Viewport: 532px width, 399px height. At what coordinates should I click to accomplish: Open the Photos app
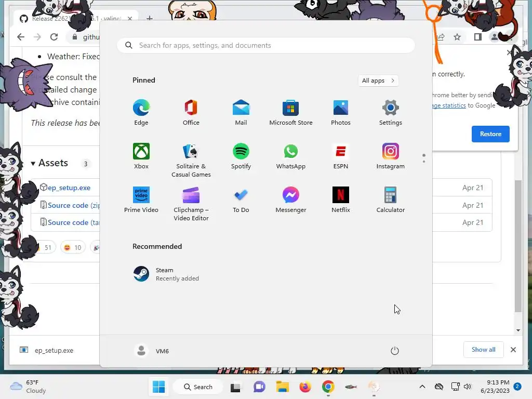click(341, 113)
